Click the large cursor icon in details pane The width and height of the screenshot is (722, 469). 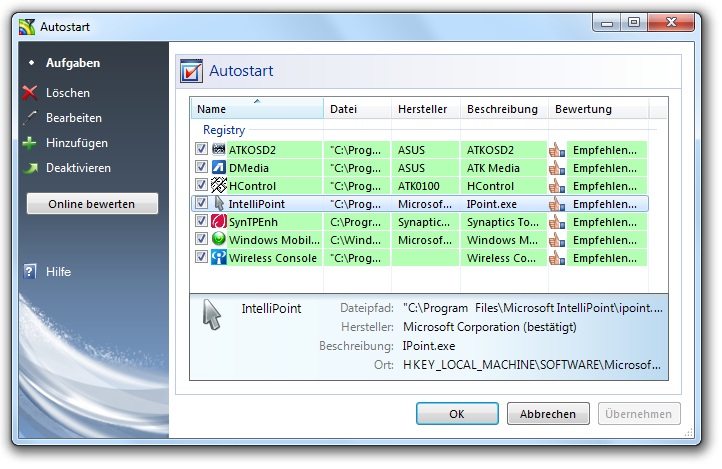pos(212,314)
